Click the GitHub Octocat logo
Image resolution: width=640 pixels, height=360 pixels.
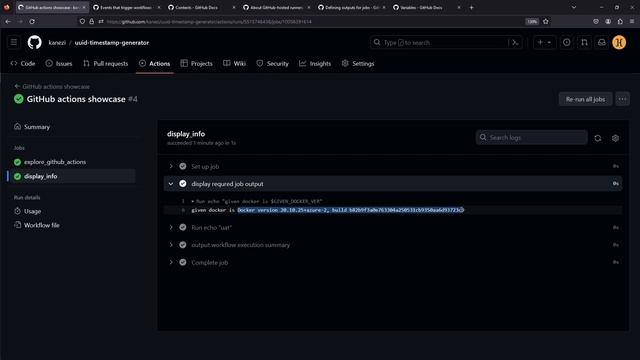click(x=34, y=42)
